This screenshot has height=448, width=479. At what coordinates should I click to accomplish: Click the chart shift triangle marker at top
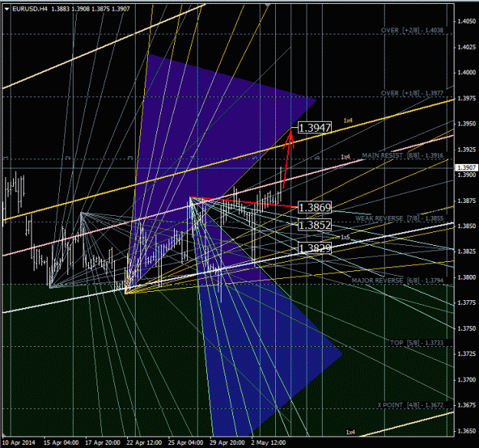268,5
